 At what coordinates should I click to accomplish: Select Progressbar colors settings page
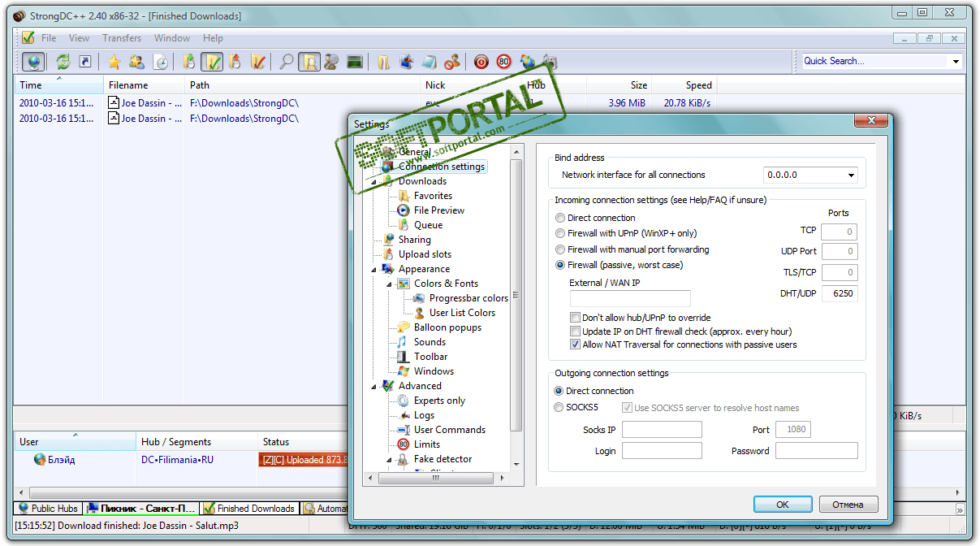point(468,298)
